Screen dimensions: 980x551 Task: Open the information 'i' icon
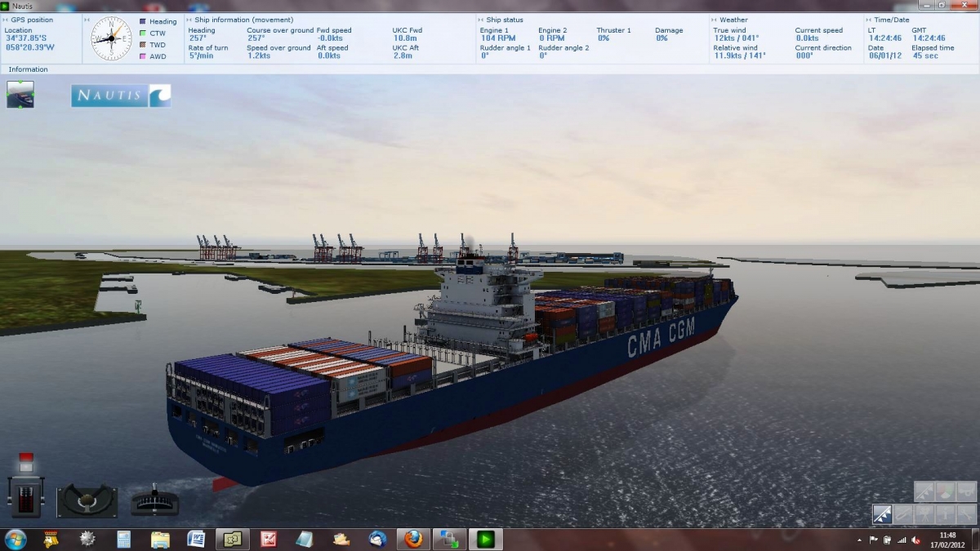[946, 514]
